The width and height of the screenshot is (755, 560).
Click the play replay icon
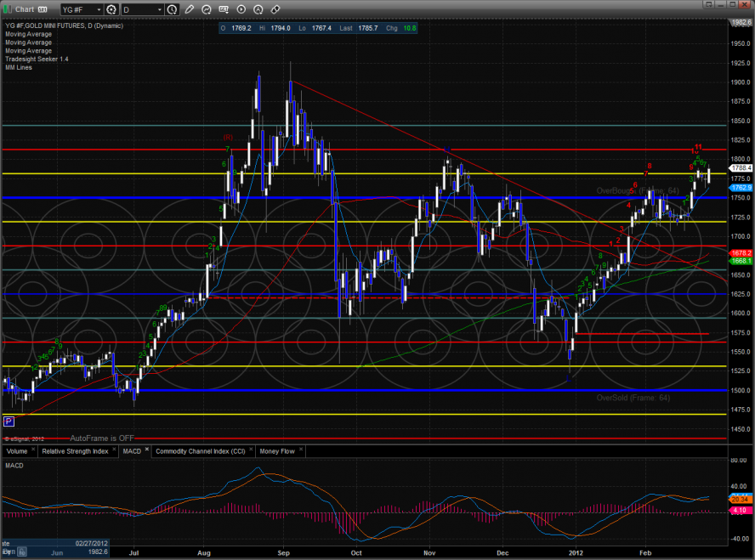[x=241, y=10]
